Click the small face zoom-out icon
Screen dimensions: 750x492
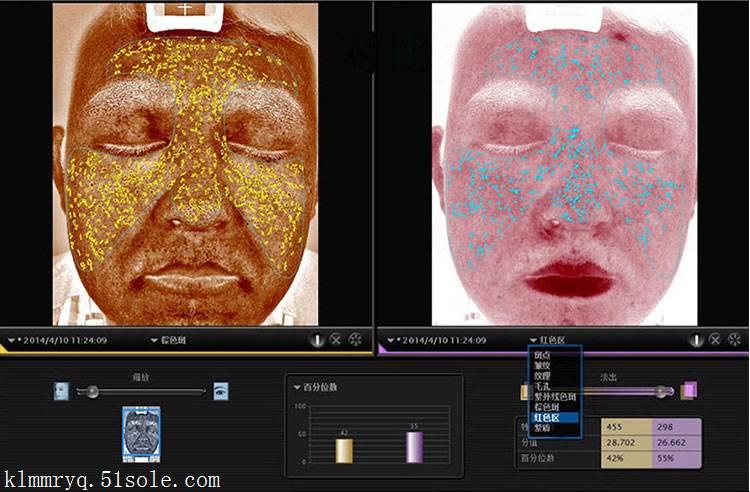point(62,391)
